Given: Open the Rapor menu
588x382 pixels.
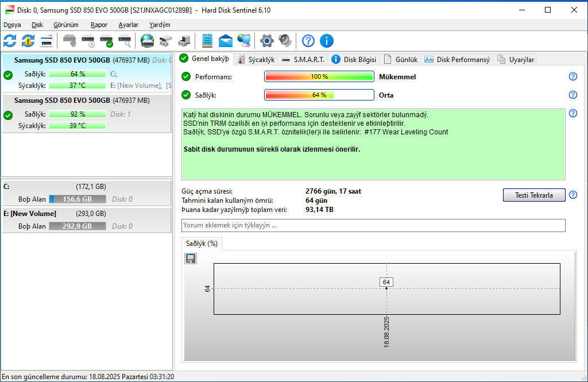Looking at the screenshot, I should coord(99,25).
